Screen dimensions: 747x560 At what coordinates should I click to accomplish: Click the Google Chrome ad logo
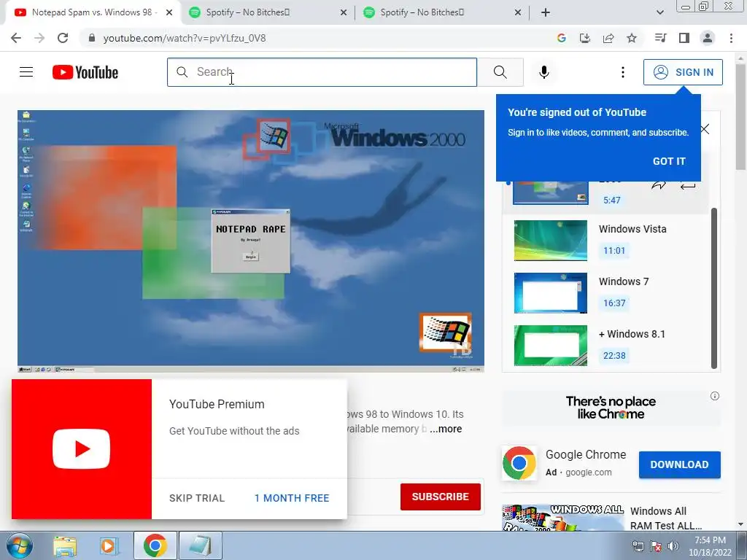(x=519, y=463)
